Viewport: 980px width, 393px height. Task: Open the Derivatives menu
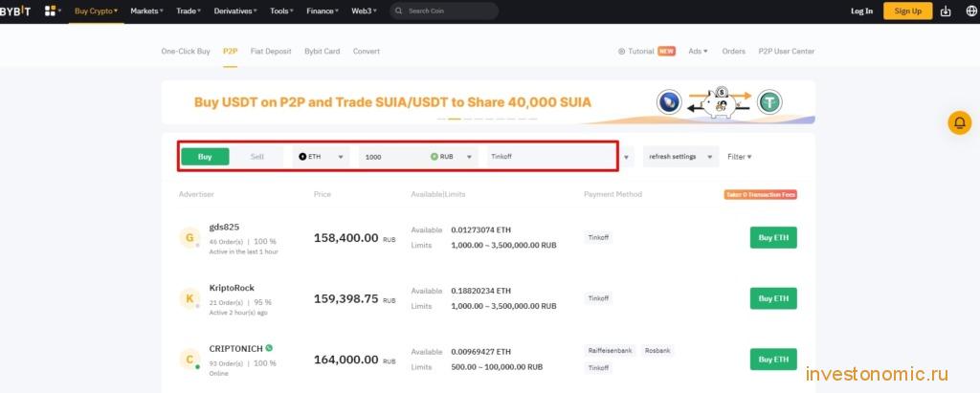pos(235,11)
